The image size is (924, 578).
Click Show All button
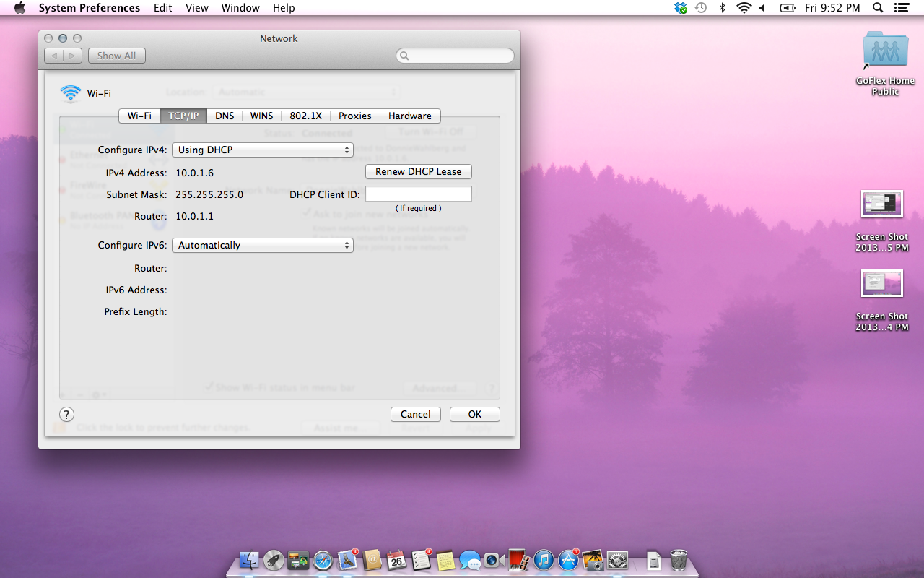coord(117,56)
